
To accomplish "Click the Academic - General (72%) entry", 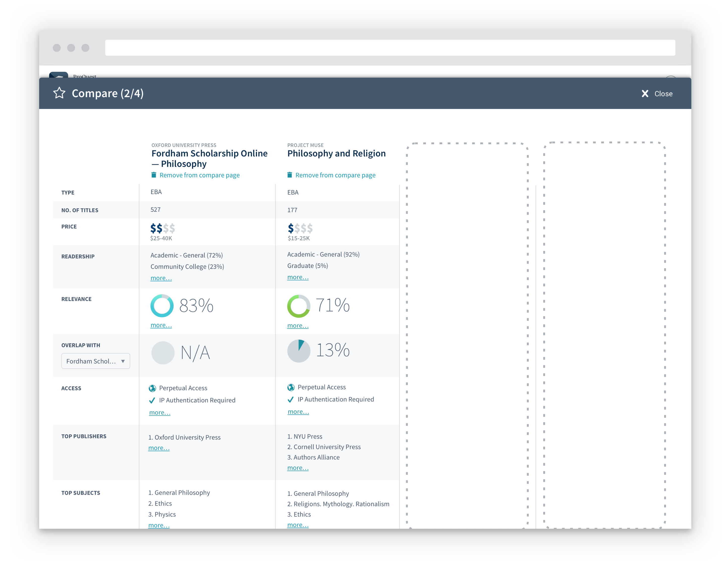I will tap(187, 255).
